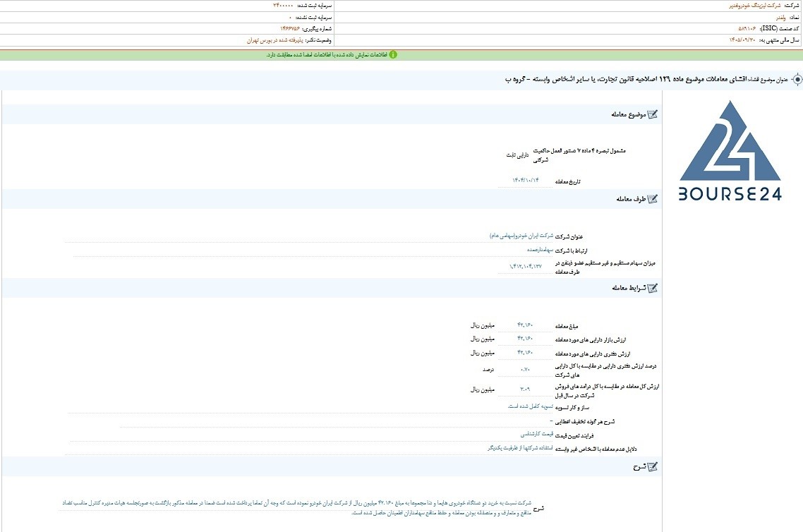Click the counterparty name شرکت ایران خودرو
The image size is (803, 532).
[x=521, y=236]
